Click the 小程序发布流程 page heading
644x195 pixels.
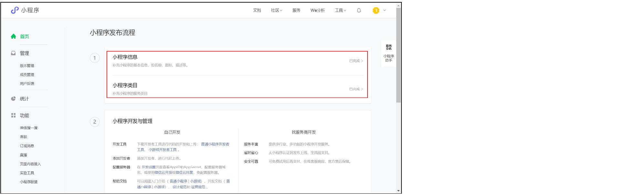[112, 33]
